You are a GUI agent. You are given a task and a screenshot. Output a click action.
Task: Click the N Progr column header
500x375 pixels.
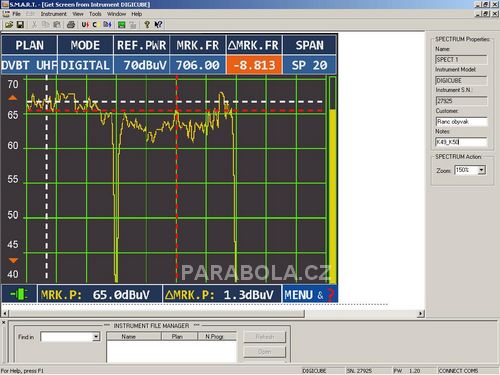(217, 337)
